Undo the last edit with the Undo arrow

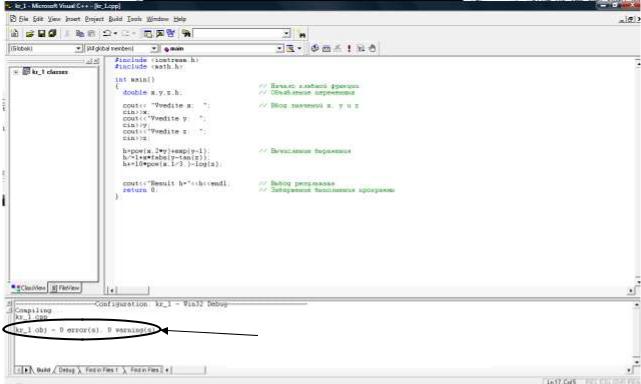[107, 34]
